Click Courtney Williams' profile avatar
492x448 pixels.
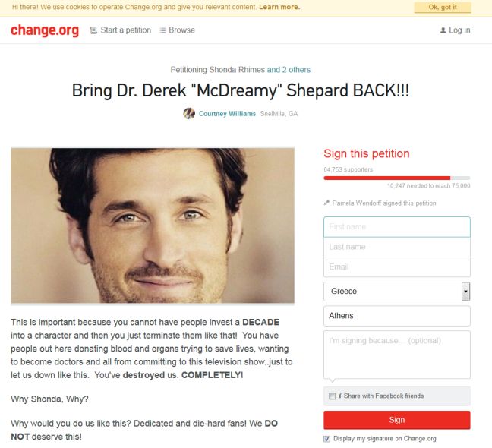coord(189,114)
